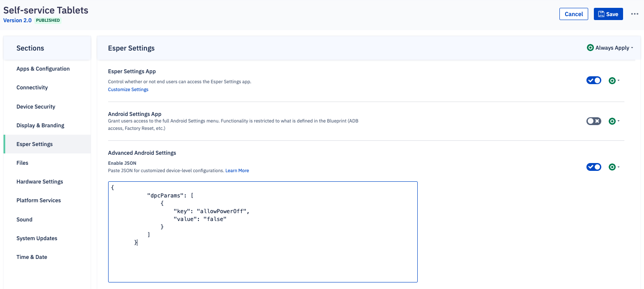Select Device Security section
The height and width of the screenshot is (289, 644).
[x=47, y=106]
